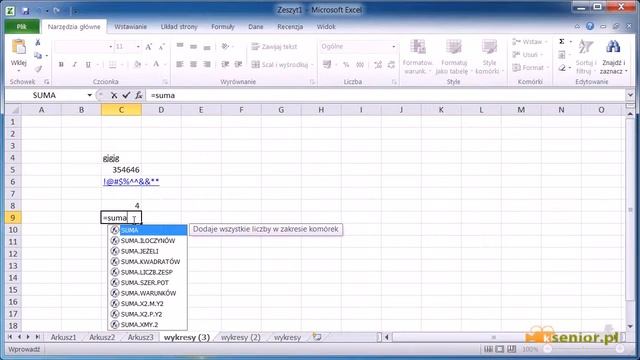640x360 pixels.
Task: Click Usuń delete cells button
Action: click(x=527, y=54)
